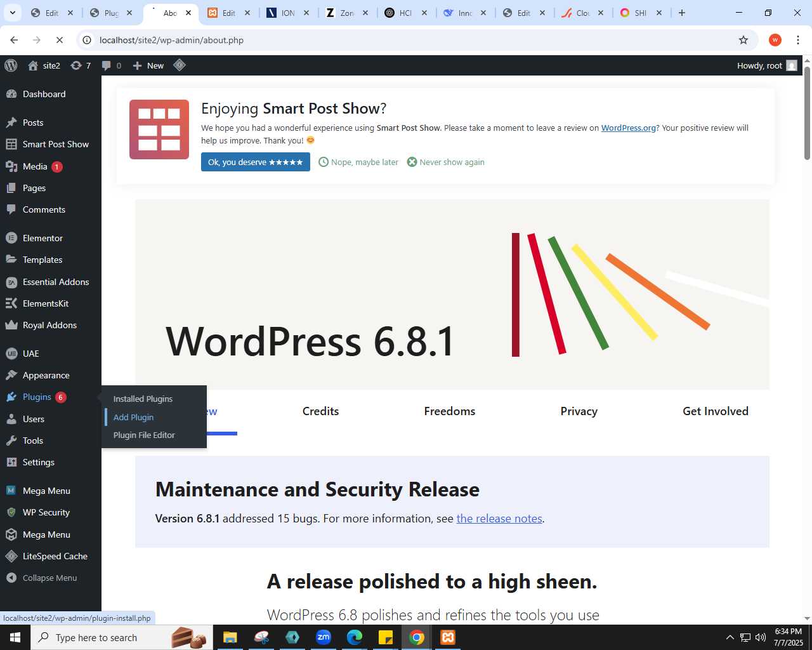Open the Media library icon
Screen dimensions: 812x650
(x=11, y=166)
